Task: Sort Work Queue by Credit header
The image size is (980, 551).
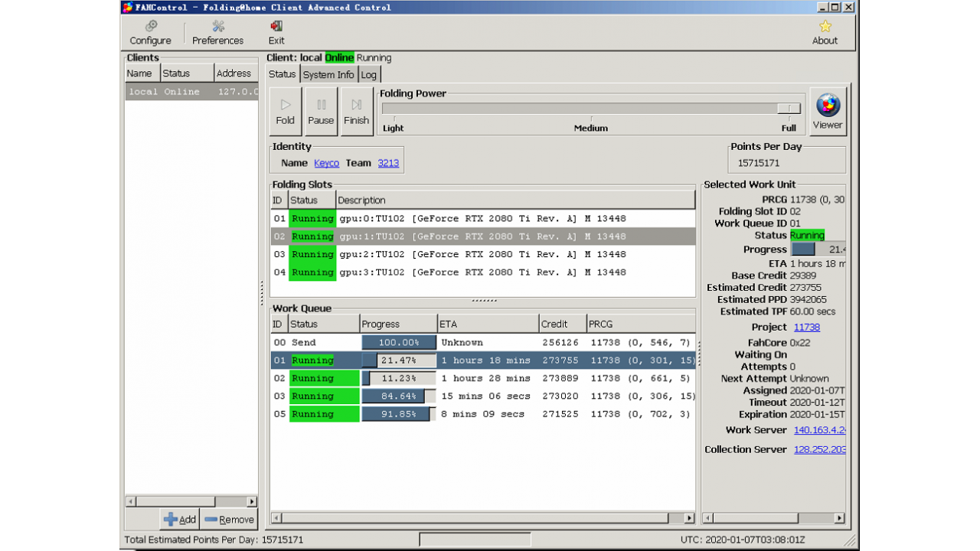Action: [563, 324]
